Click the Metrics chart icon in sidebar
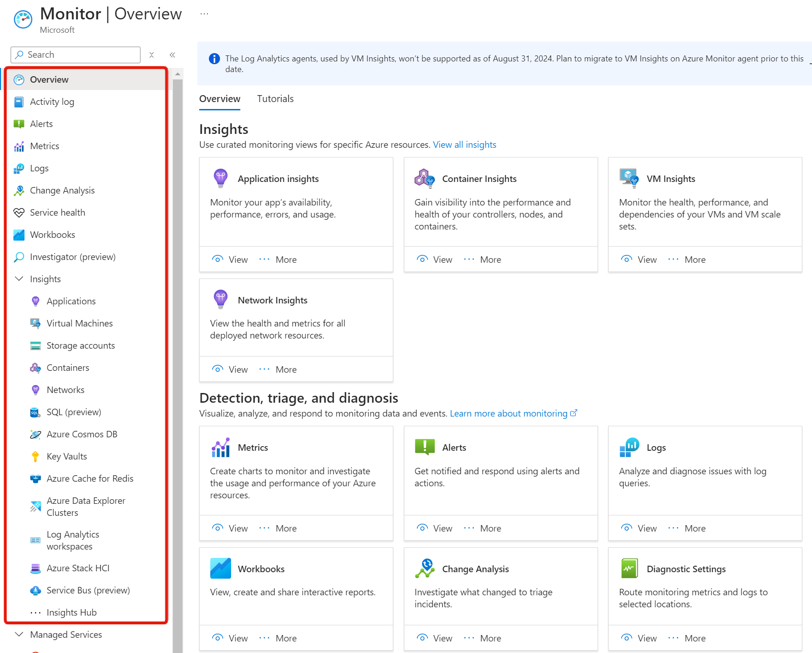 19,146
